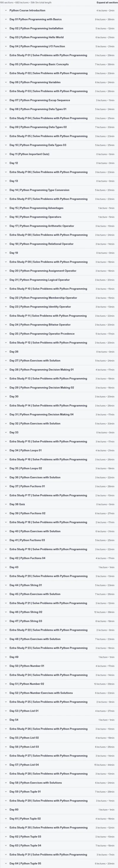
Task: Open Extra Study P 20 section row
Action: [x=59, y=576]
